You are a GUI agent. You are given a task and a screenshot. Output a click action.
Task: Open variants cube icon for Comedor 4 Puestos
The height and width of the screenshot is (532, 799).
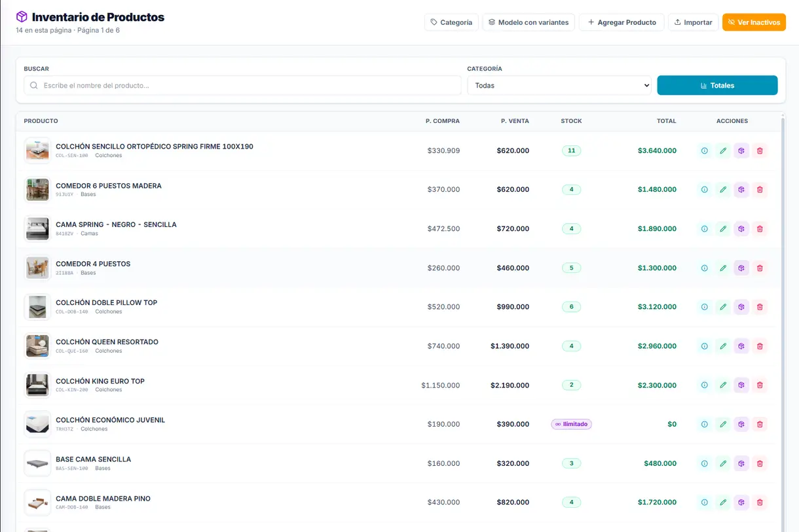[741, 268]
